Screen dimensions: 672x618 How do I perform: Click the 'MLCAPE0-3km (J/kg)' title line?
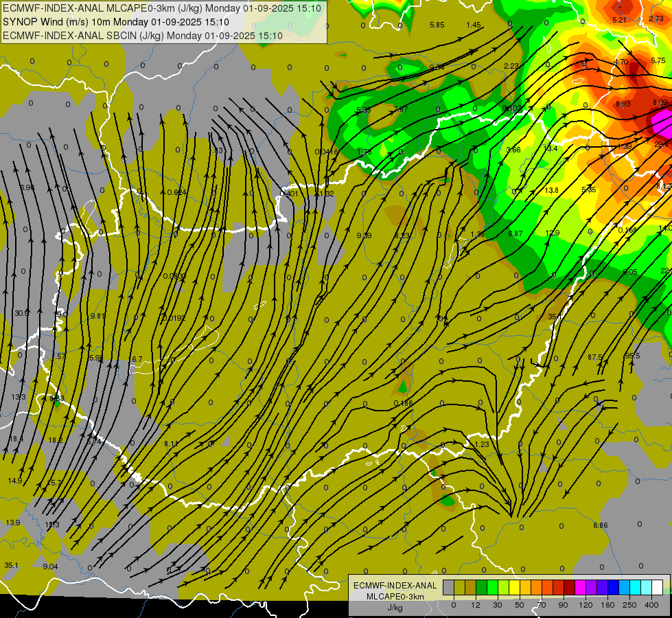pyautogui.click(x=161, y=8)
